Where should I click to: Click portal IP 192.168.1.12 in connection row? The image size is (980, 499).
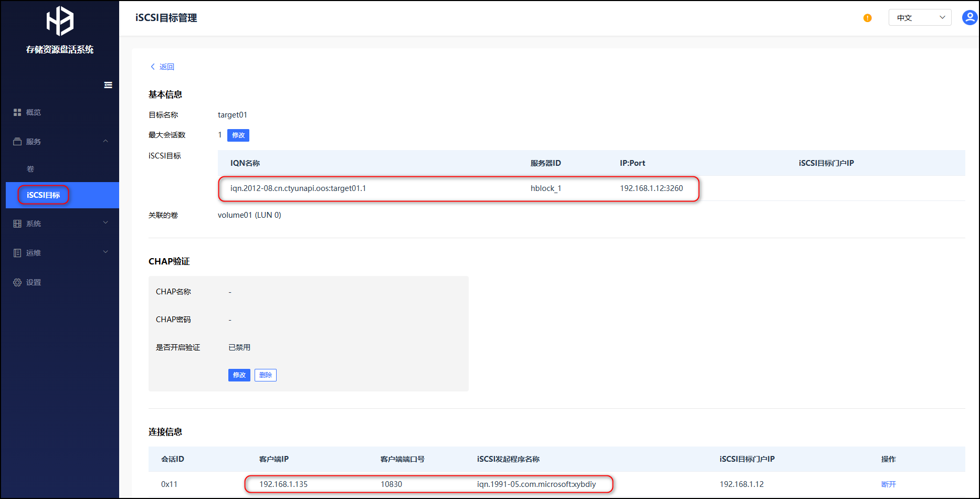click(742, 484)
